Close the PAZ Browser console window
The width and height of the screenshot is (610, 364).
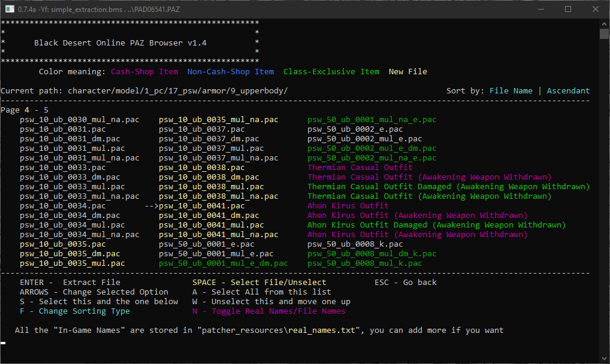pyautogui.click(x=595, y=9)
